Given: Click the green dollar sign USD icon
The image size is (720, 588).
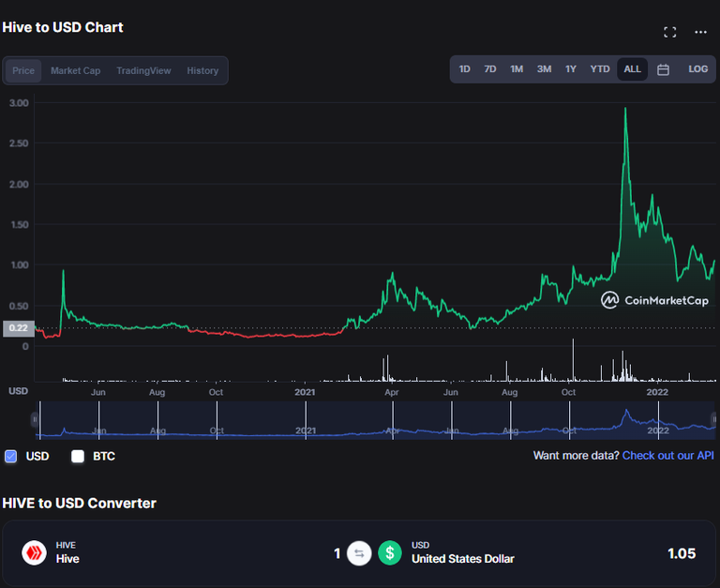Looking at the screenshot, I should (390, 552).
